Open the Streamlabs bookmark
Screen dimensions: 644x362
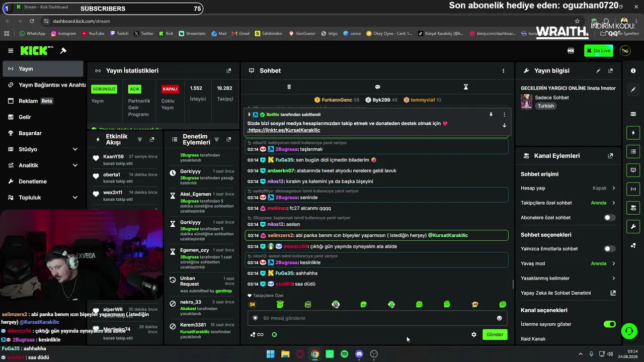tap(192, 34)
